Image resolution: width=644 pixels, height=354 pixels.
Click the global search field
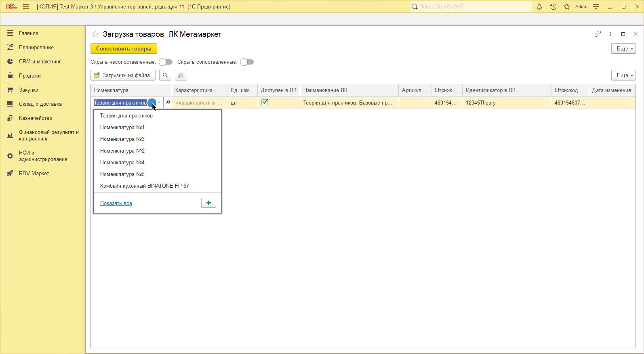tap(471, 6)
